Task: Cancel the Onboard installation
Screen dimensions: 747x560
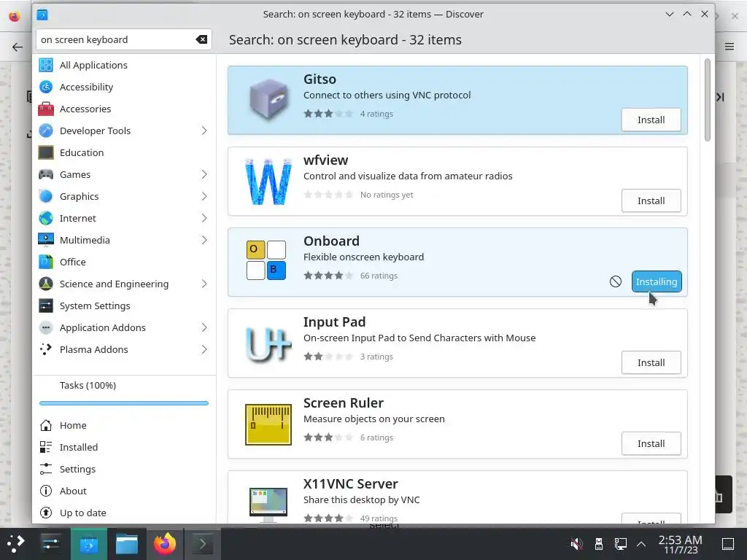Action: point(616,281)
